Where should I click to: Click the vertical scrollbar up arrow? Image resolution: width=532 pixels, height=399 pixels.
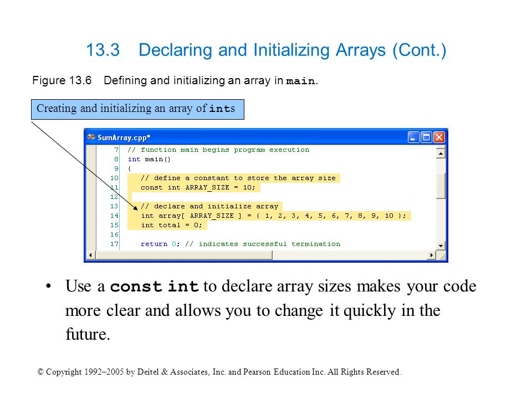click(441, 154)
